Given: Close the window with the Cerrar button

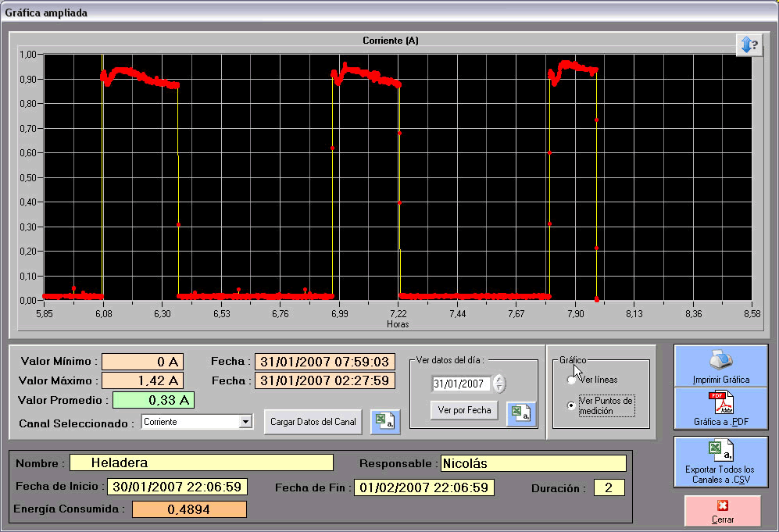Looking at the screenshot, I should [722, 511].
